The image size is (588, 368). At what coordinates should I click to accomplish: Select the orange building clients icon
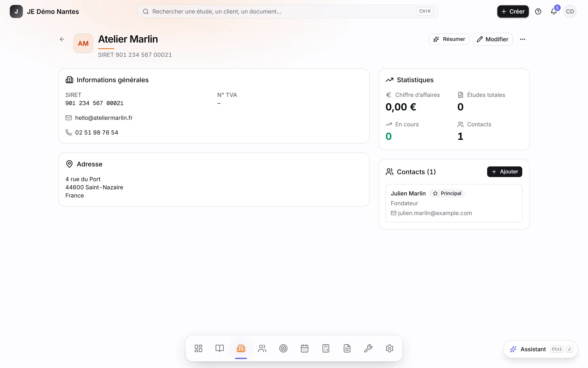[x=241, y=348]
